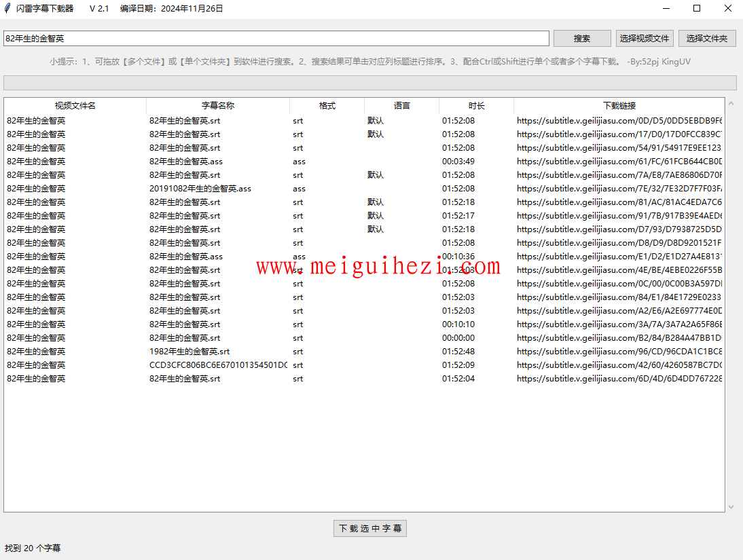
Task: Click link ending 0D/D5/0DD5EBDB9F6
Action: pos(619,121)
